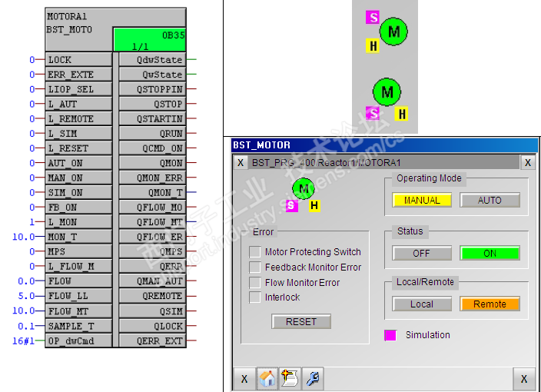
Task: Select the MAN_ON input pin
Action: click(78, 178)
